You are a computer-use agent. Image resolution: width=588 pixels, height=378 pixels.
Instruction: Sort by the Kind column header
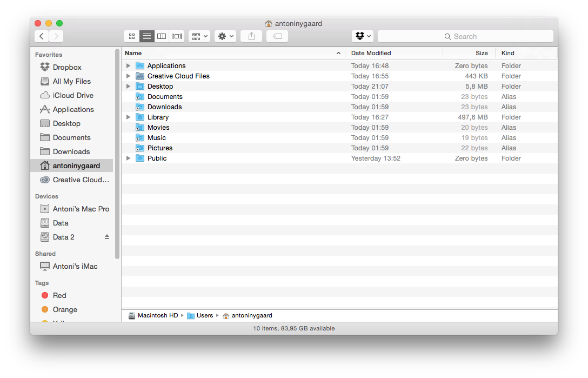pyautogui.click(x=526, y=54)
